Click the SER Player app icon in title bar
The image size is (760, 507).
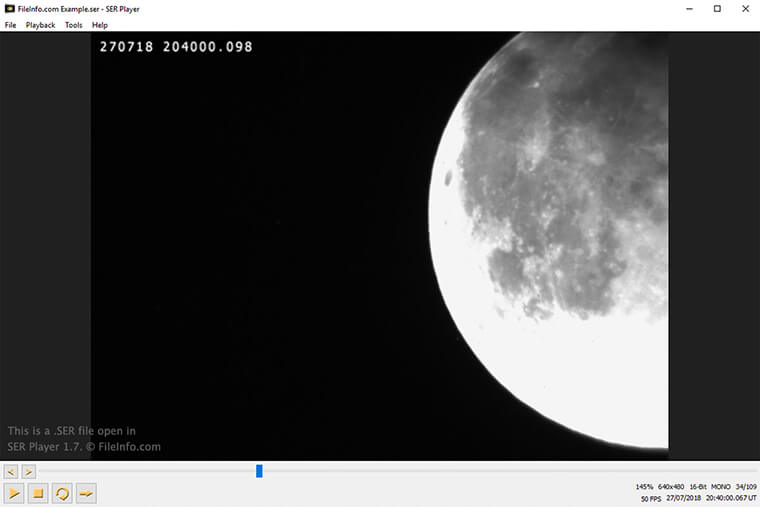9,9
